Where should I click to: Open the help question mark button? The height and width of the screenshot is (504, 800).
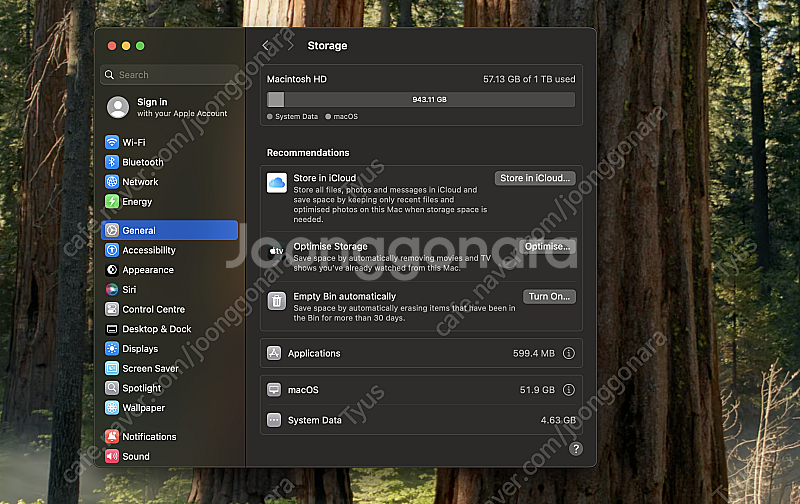(x=576, y=448)
